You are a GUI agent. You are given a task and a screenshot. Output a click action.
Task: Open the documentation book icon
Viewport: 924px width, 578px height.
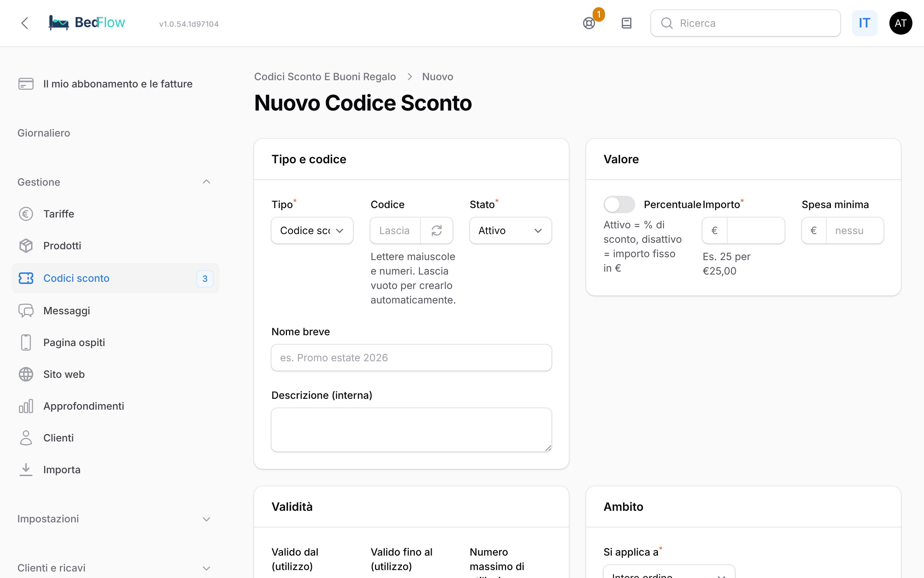click(627, 23)
